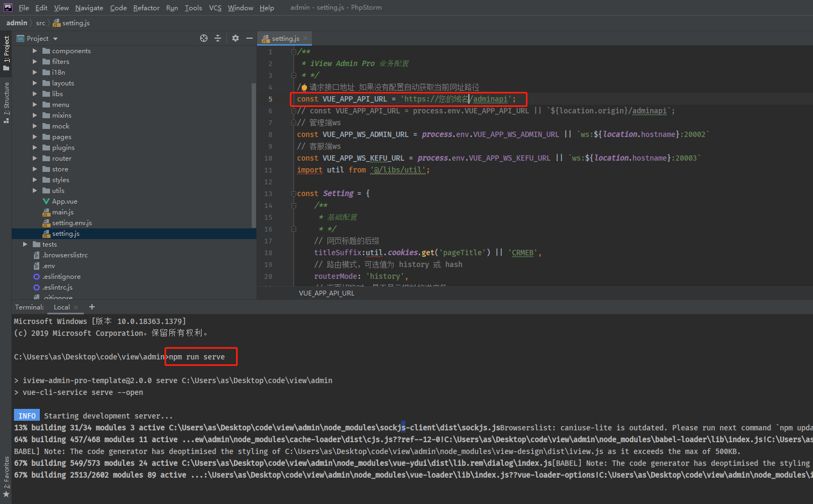Open the Edit menu
Viewport: 813px width, 504px height.
[41, 8]
